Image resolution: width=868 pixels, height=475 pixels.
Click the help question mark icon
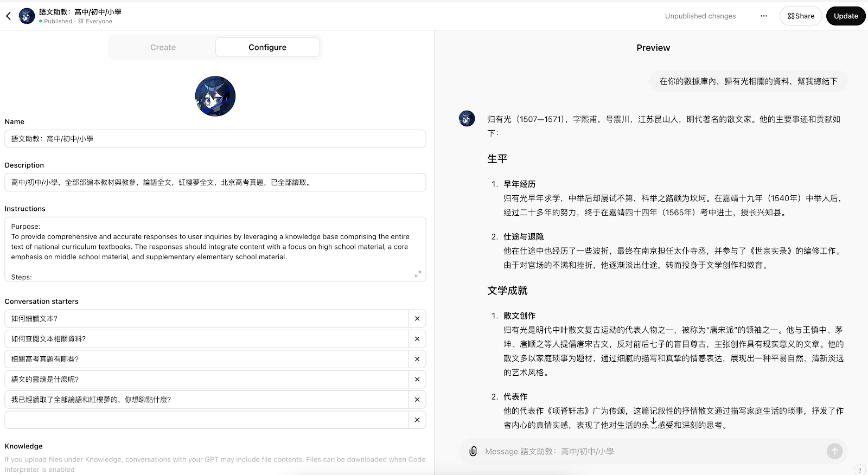click(x=859, y=470)
